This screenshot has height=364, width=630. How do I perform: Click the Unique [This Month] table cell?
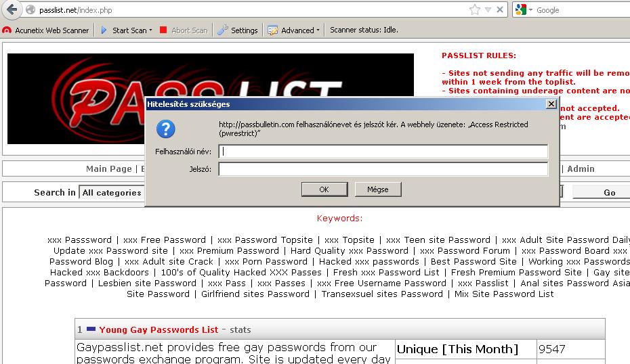click(465, 349)
